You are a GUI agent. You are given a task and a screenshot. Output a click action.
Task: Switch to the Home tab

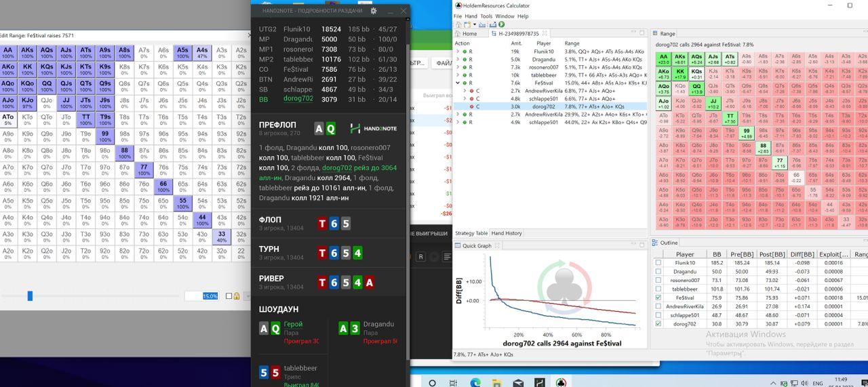tap(469, 33)
